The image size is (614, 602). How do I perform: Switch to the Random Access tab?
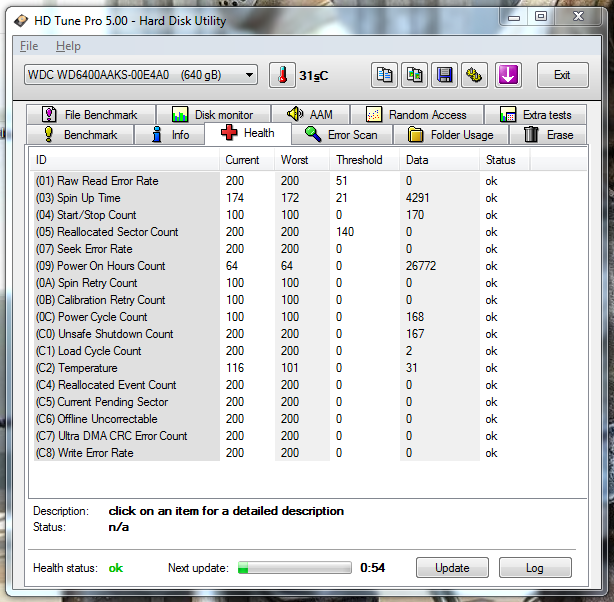[417, 115]
